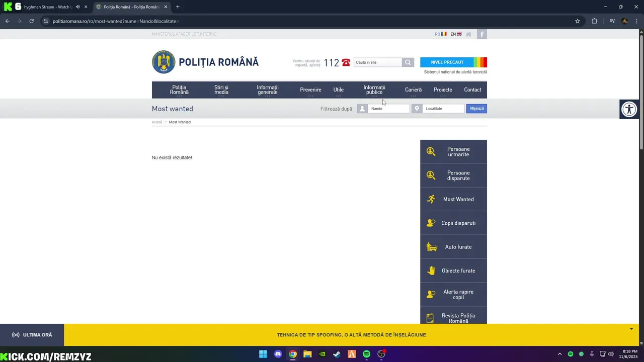The image size is (644, 362).
Task: Reload the page in Chrome
Action: pos(31,21)
